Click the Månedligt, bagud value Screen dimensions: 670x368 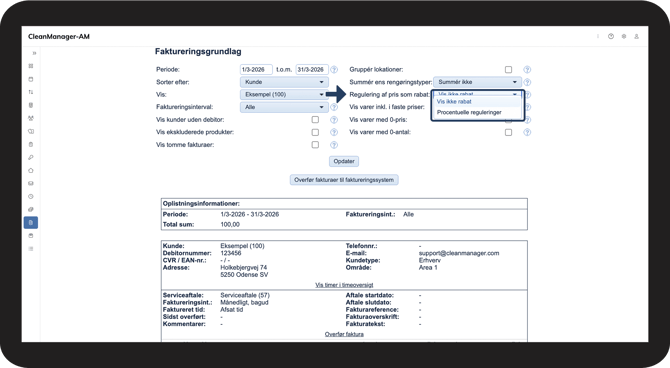244,303
